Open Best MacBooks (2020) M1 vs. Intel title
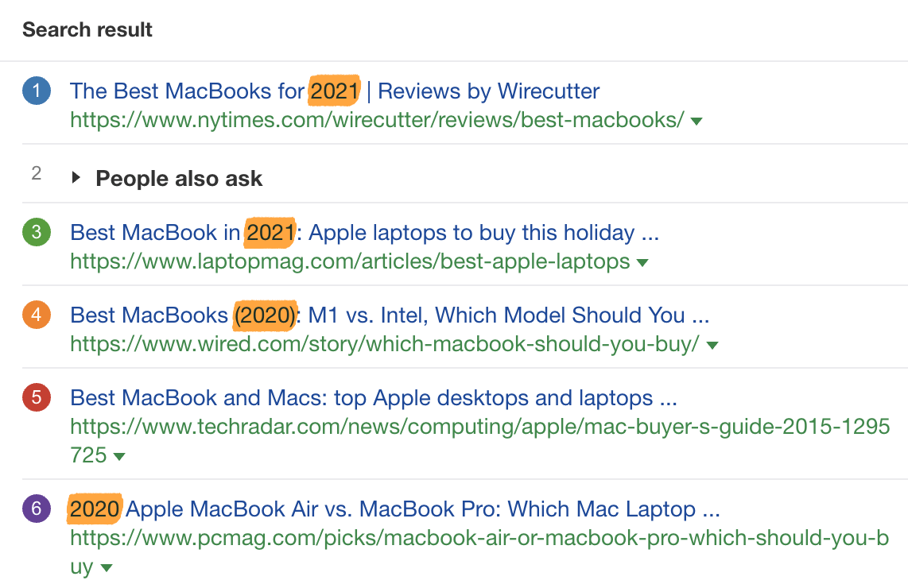This screenshot has width=908, height=588. click(390, 315)
